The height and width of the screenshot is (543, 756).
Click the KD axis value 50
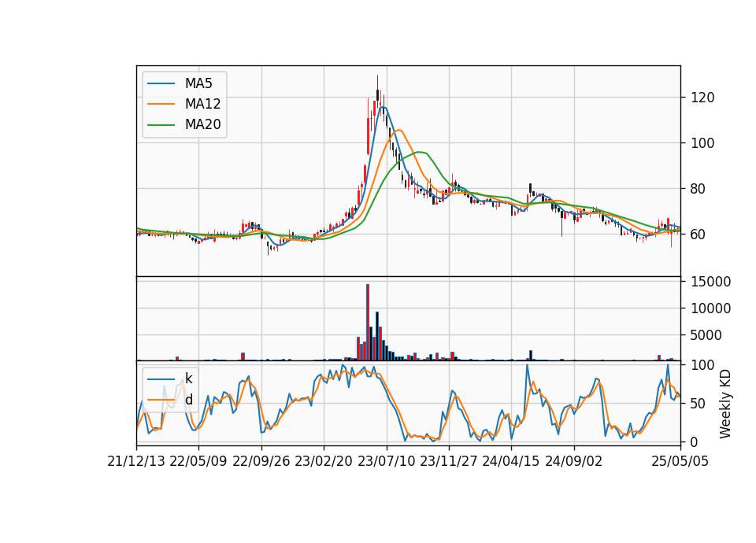tap(699, 404)
